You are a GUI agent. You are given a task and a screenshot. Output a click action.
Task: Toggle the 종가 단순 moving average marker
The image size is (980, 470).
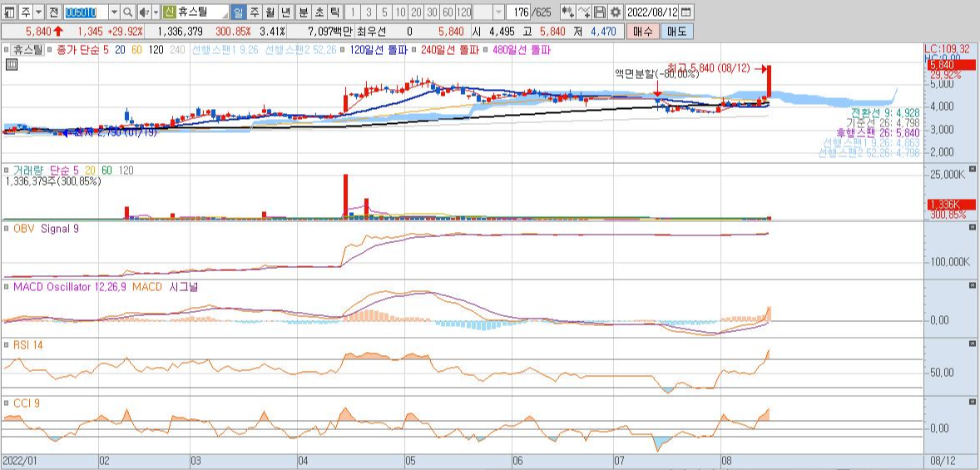pos(51,49)
